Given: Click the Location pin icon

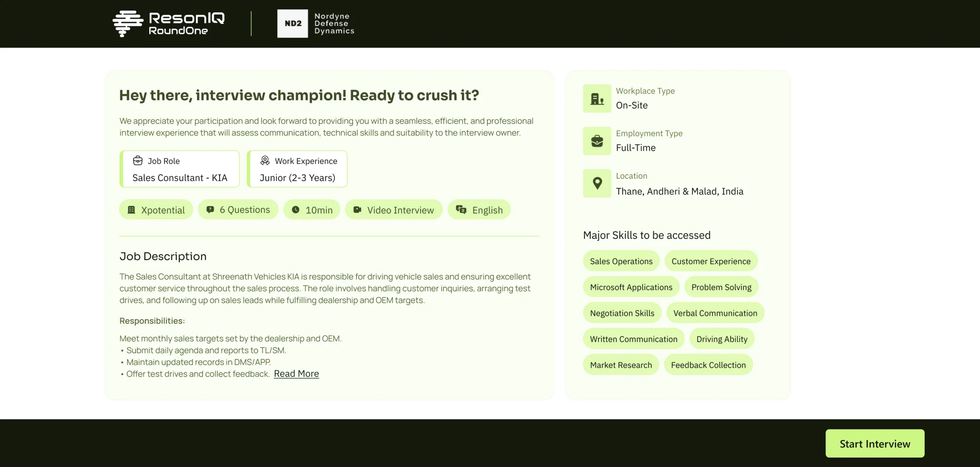Looking at the screenshot, I should pyautogui.click(x=597, y=183).
